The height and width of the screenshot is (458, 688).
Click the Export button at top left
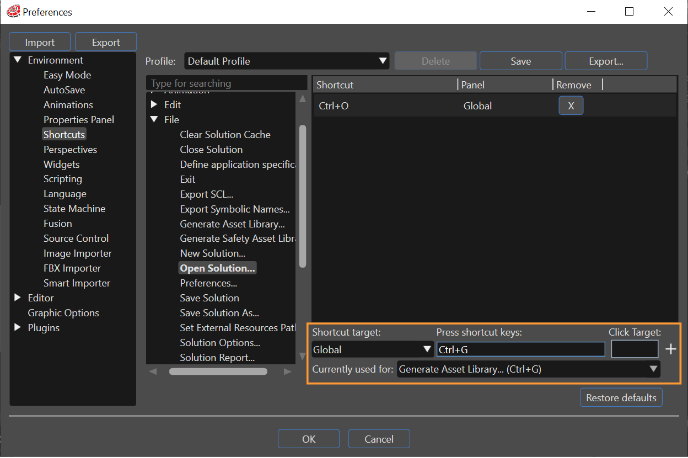click(x=106, y=42)
